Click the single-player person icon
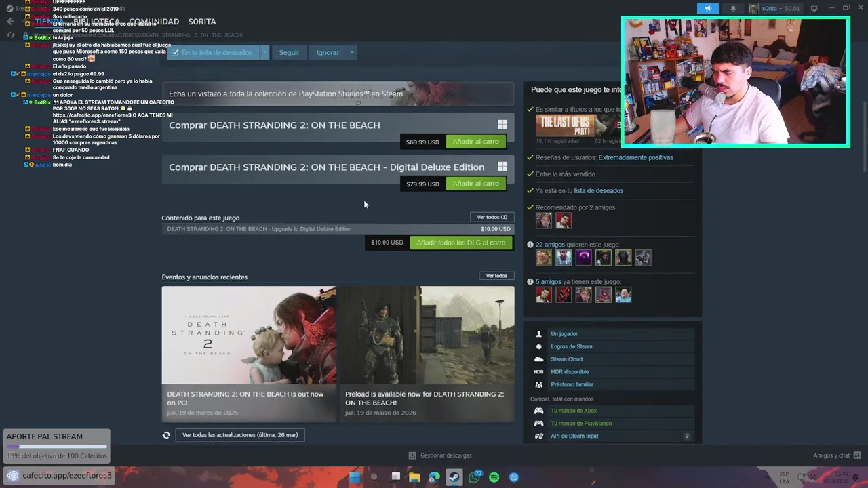The image size is (868, 488). tap(539, 334)
